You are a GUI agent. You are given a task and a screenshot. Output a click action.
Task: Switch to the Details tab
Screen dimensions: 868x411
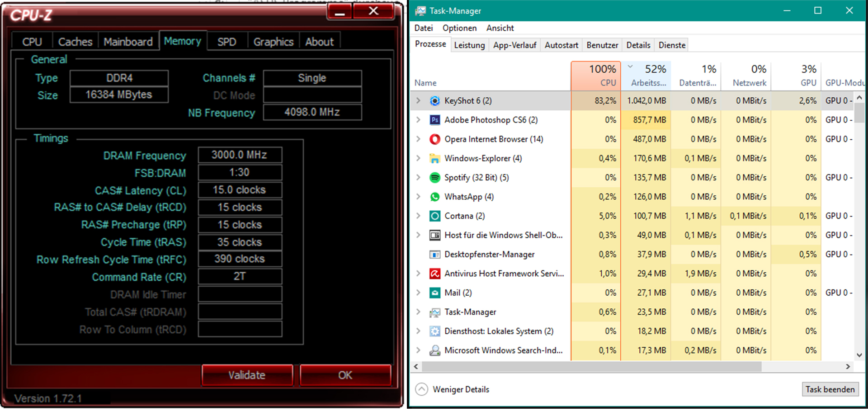[x=638, y=45]
